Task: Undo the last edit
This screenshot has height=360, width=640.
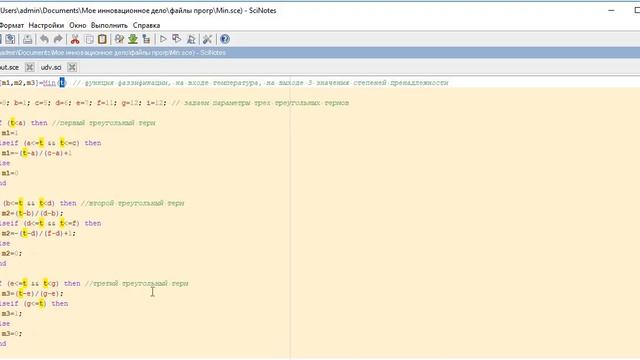Action: click(x=44, y=39)
